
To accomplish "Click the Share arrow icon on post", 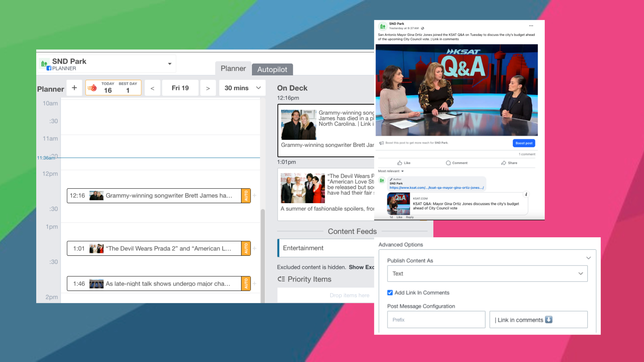I will (503, 163).
